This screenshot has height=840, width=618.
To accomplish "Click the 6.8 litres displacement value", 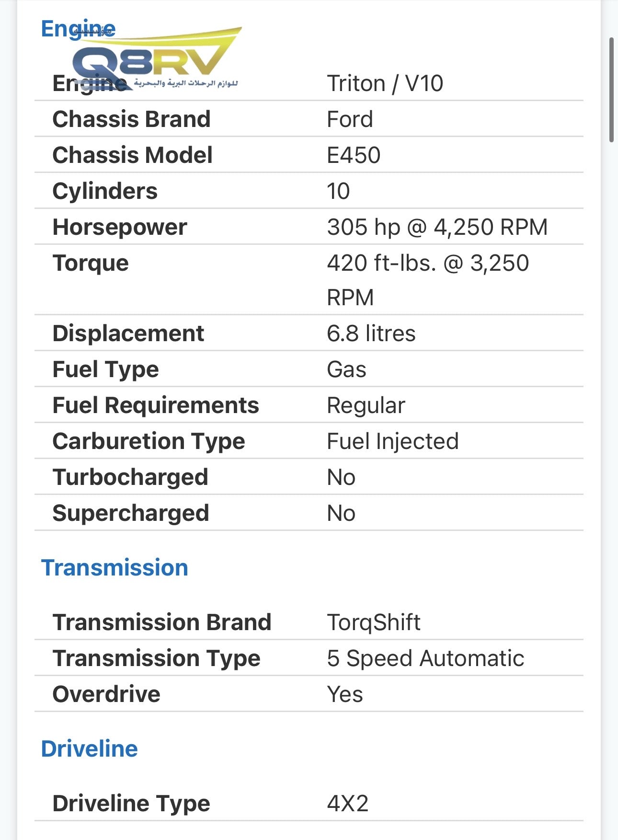I will tap(371, 334).
